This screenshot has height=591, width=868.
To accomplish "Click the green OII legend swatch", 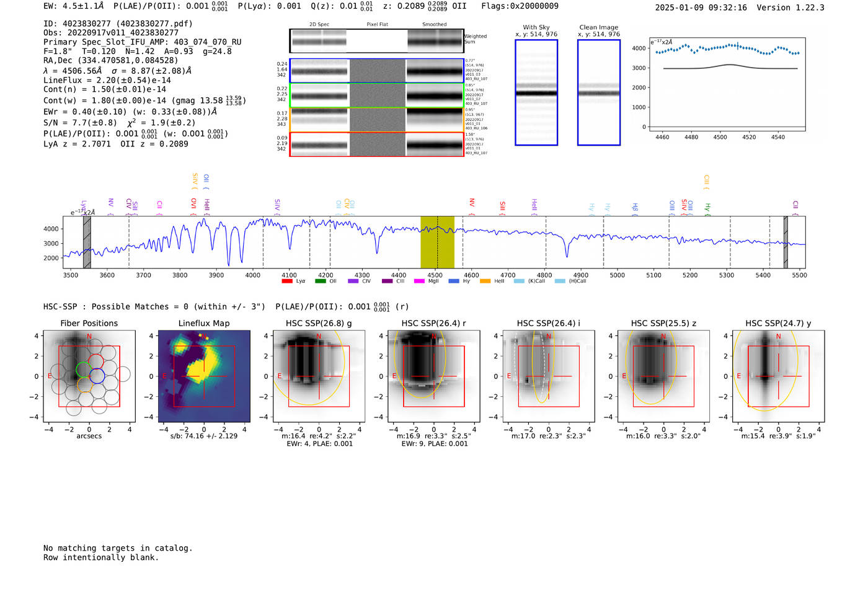I will [x=320, y=282].
